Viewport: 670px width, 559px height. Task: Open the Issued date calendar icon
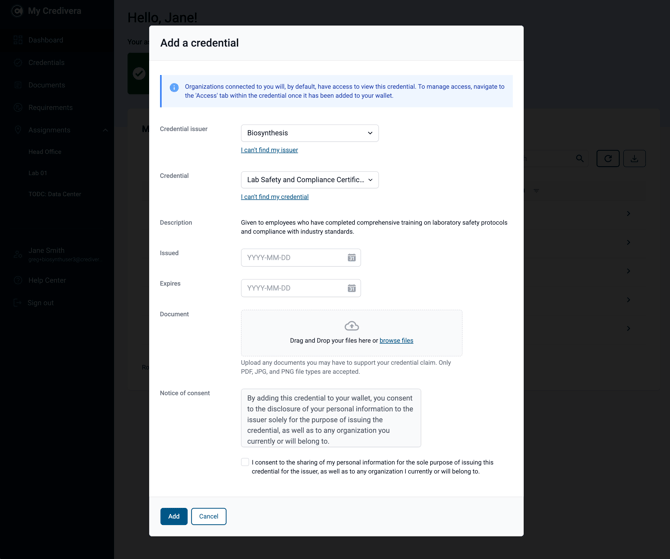[351, 258]
